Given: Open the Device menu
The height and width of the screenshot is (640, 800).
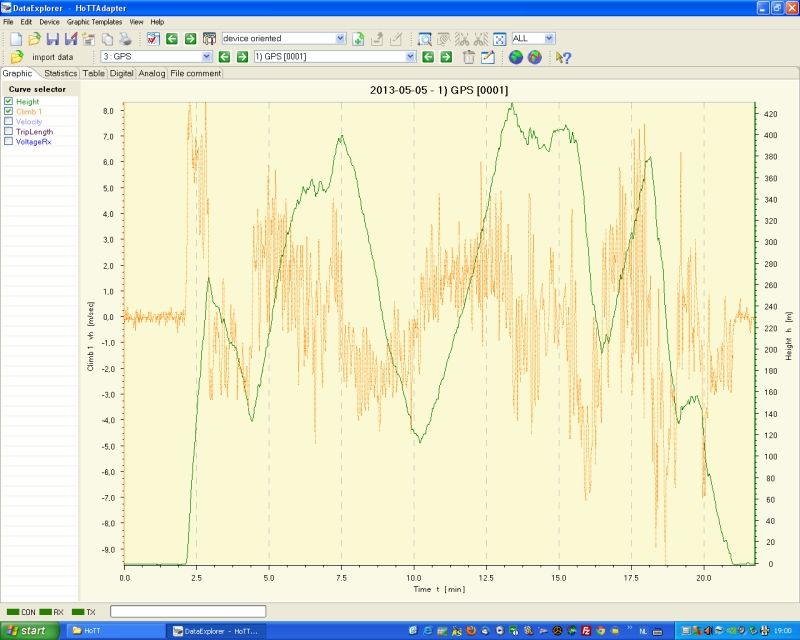Looking at the screenshot, I should point(49,22).
